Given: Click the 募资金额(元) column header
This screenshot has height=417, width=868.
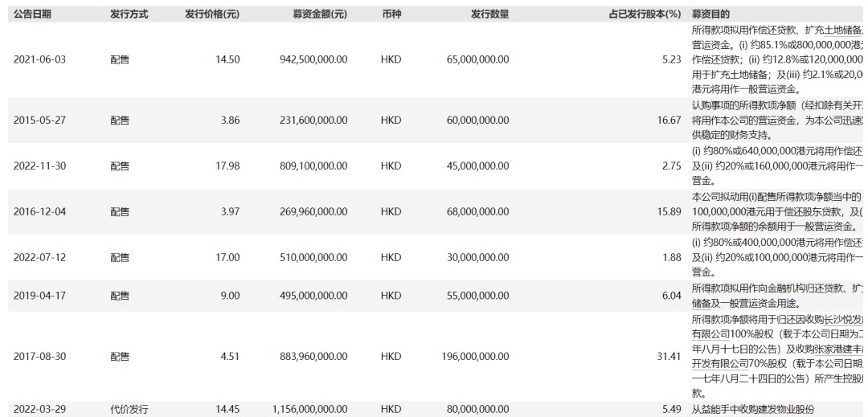Looking at the screenshot, I should pyautogui.click(x=320, y=14).
